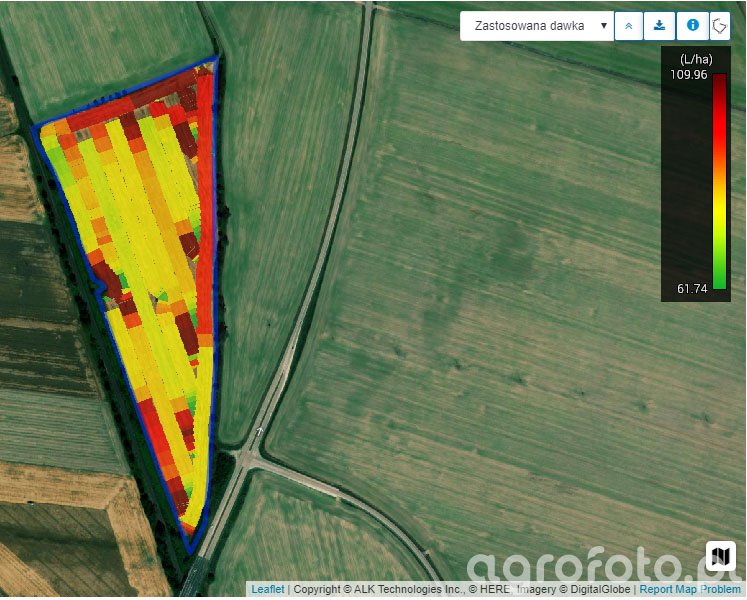The height and width of the screenshot is (600, 747).
Task: Open the blue info icon
Action: point(692,26)
